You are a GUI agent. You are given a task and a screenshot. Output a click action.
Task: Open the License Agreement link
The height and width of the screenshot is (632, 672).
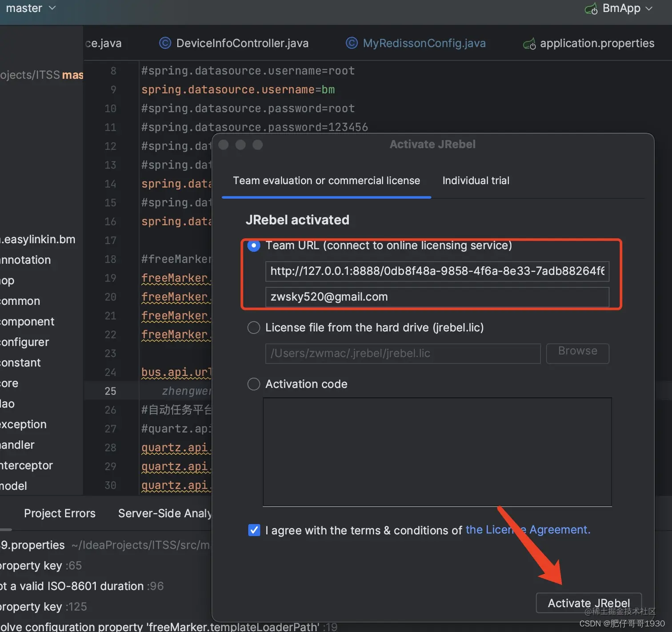[528, 530]
